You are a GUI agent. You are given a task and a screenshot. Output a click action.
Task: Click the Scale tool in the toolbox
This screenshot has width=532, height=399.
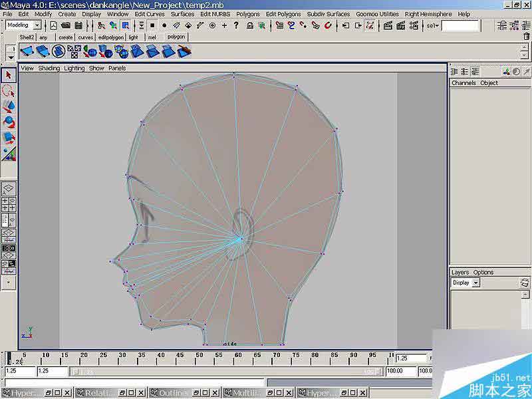point(9,138)
